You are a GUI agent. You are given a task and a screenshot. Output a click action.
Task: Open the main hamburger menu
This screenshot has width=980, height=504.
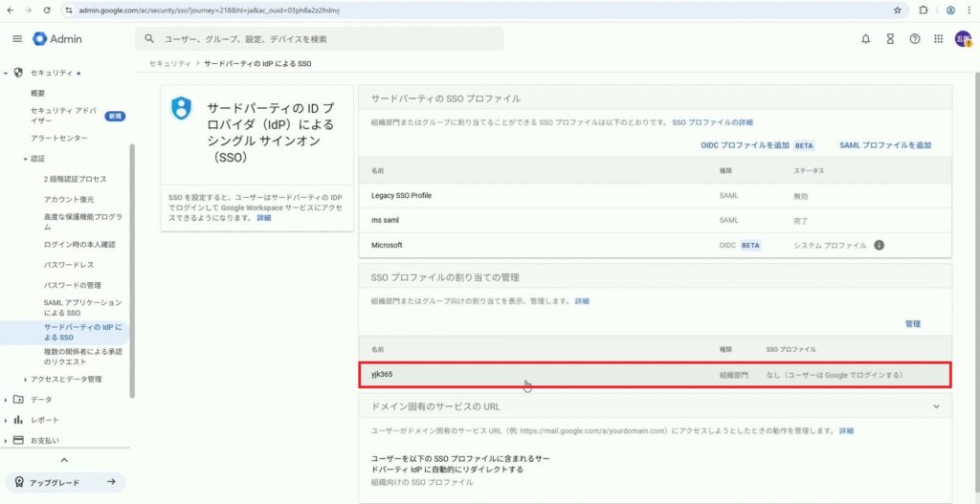click(x=16, y=38)
